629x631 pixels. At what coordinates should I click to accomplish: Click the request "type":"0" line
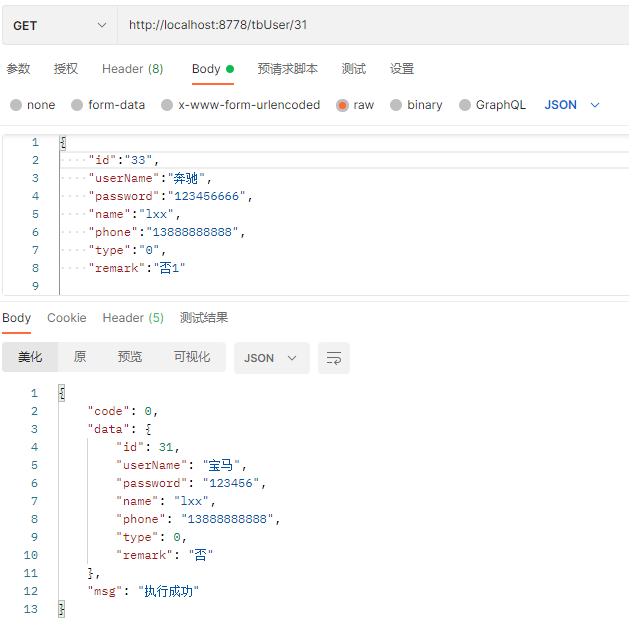click(x=127, y=250)
